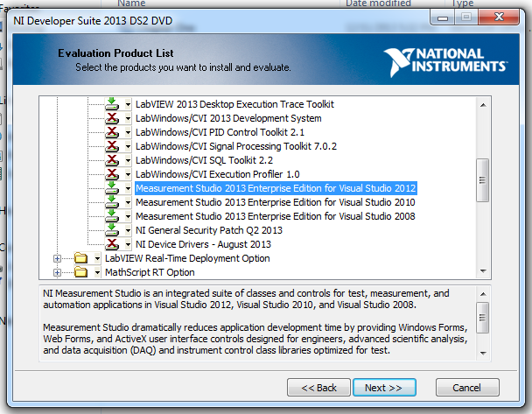532x414 pixels.
Task: Click description pane scrollbar down arrow
Action: [483, 354]
